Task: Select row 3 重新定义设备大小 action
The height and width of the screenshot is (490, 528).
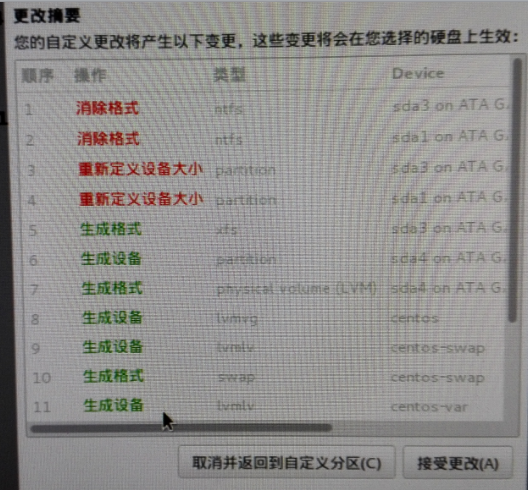Action: coord(140,169)
